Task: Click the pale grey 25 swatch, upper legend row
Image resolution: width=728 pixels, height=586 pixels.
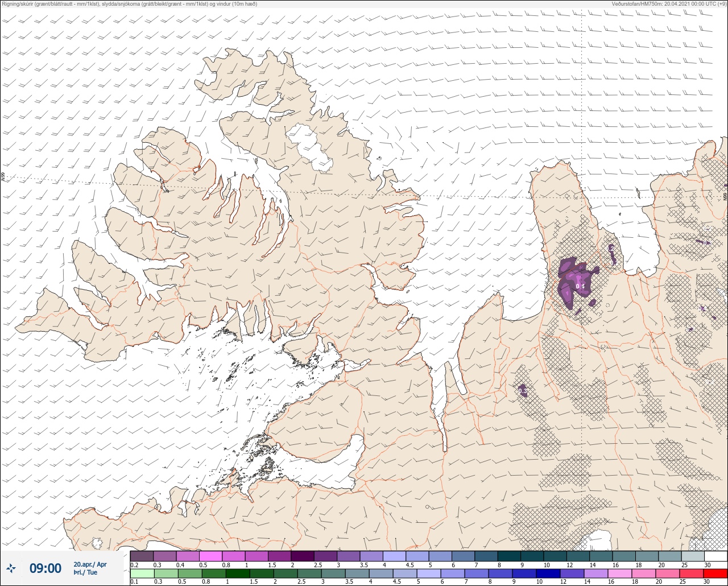Action: tap(692, 556)
